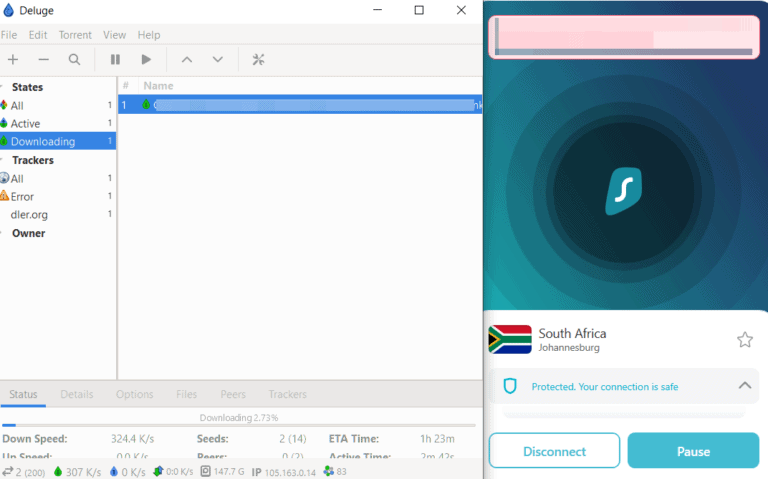This screenshot has width=768, height=479.
Task: Click the 307 K/s download speed status item
Action: pos(77,472)
